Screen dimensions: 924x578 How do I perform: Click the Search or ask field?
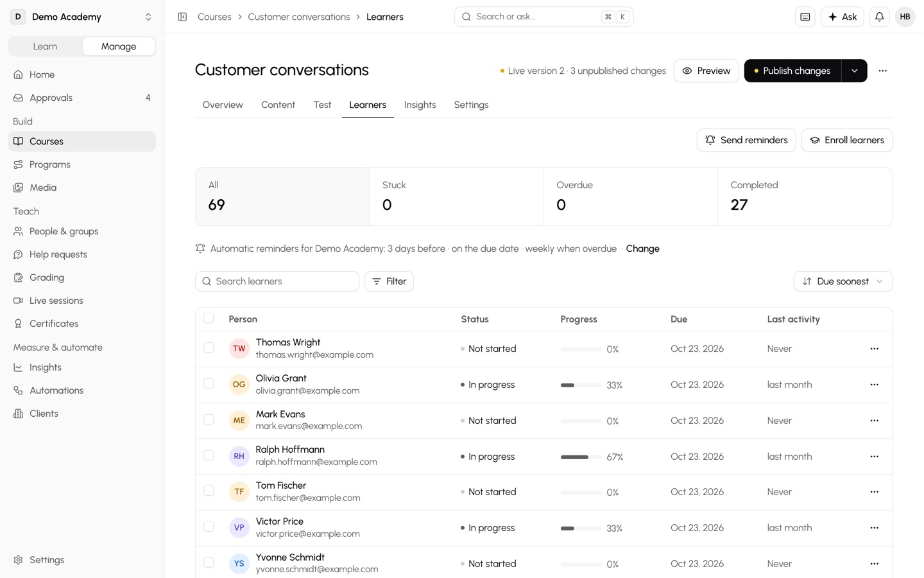tap(543, 17)
